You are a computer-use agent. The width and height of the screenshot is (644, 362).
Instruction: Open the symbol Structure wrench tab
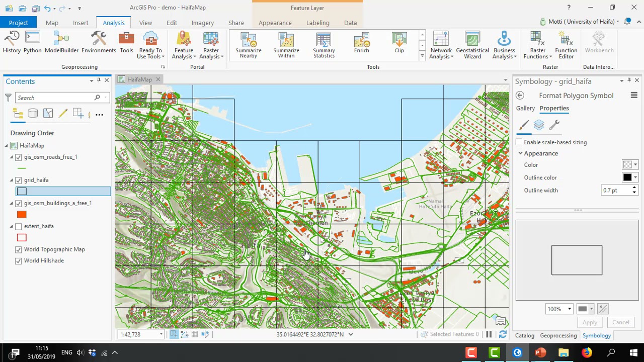pos(554,125)
